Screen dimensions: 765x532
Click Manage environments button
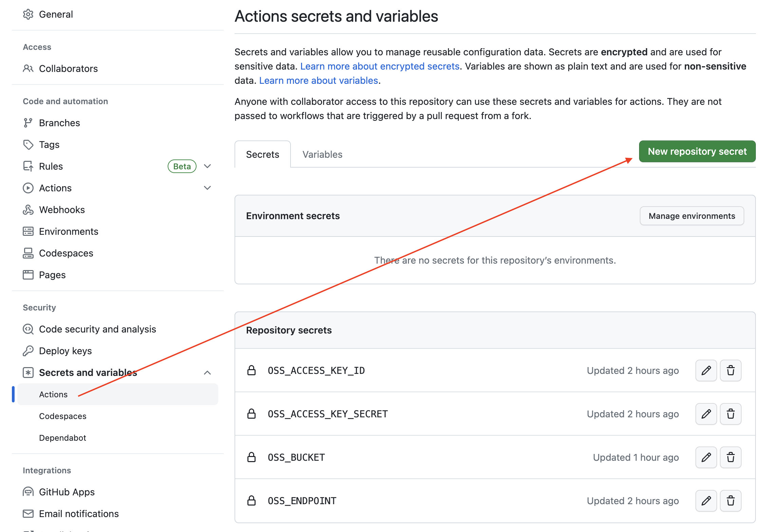coord(691,216)
